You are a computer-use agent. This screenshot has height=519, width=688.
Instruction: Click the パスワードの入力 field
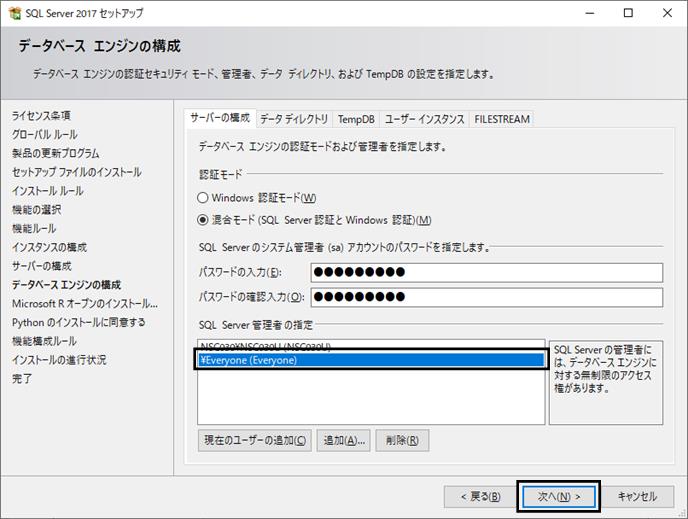487,272
